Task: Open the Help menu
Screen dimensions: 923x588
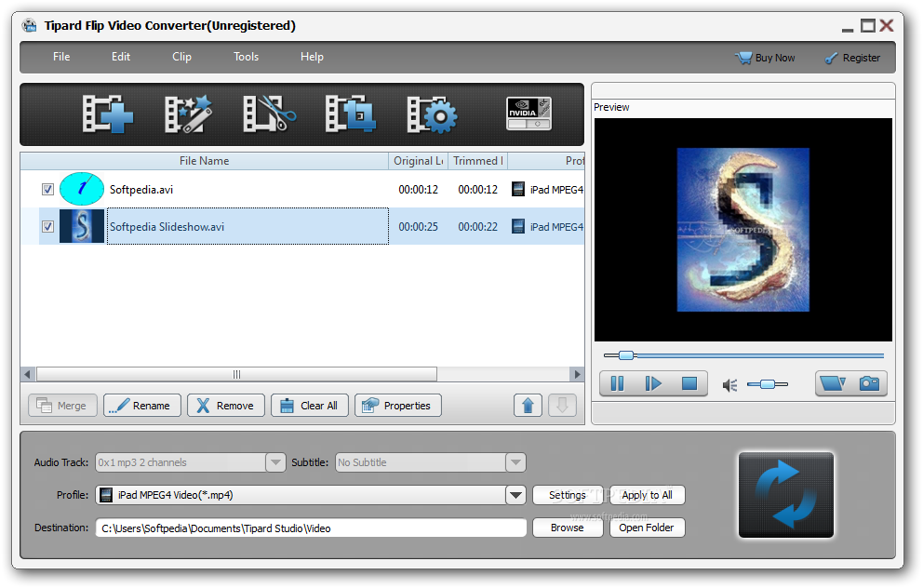Action: point(312,57)
